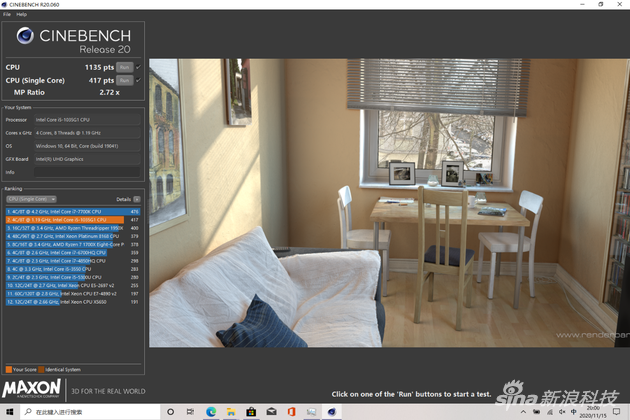Screen dimensions: 630x420
Task: Select ranking row Xeon E5-2697 v2
Action: pyautogui.click(x=73, y=285)
